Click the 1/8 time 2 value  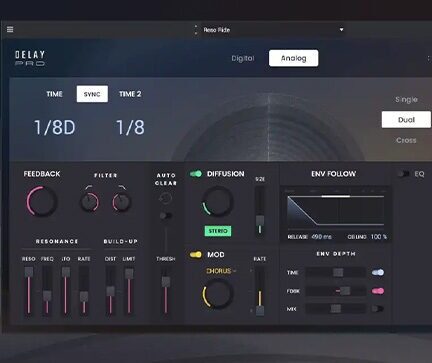(130, 127)
